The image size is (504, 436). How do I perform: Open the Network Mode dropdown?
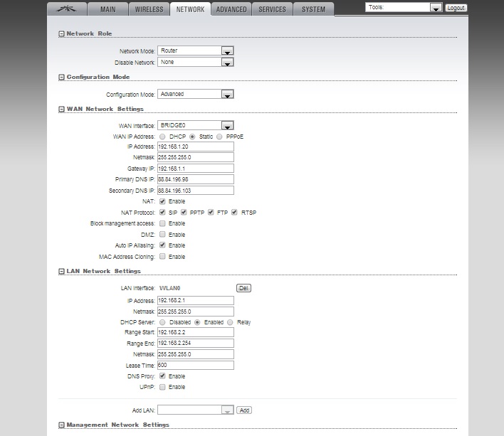196,50
